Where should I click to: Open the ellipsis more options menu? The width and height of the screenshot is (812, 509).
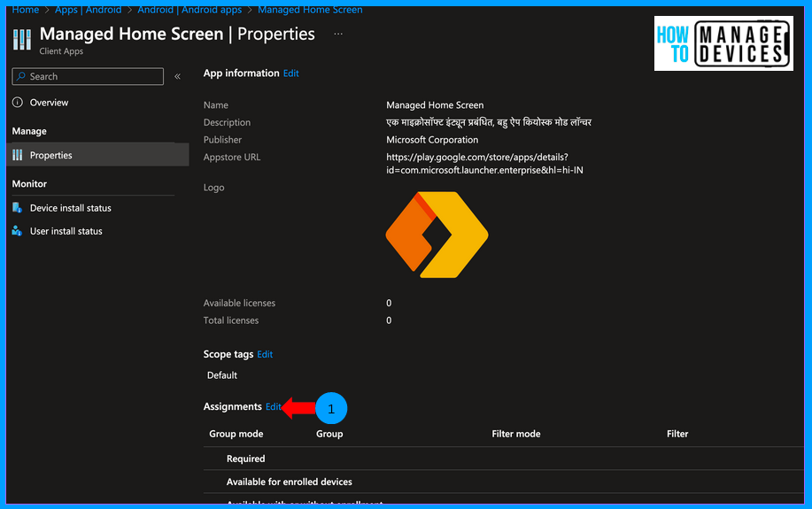[x=338, y=34]
